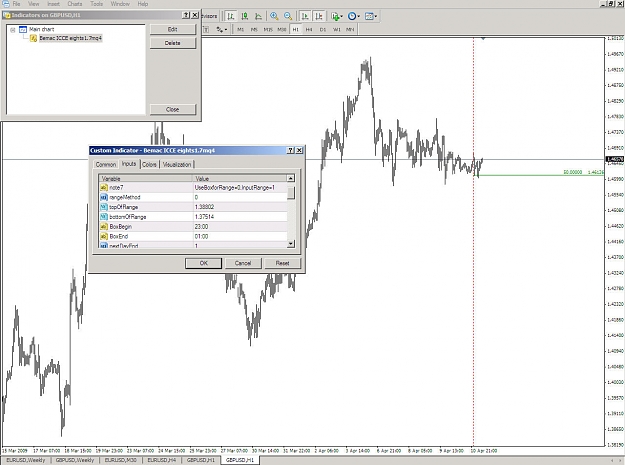
Task: Click the double icon beside topOfRange
Action: 104,207
